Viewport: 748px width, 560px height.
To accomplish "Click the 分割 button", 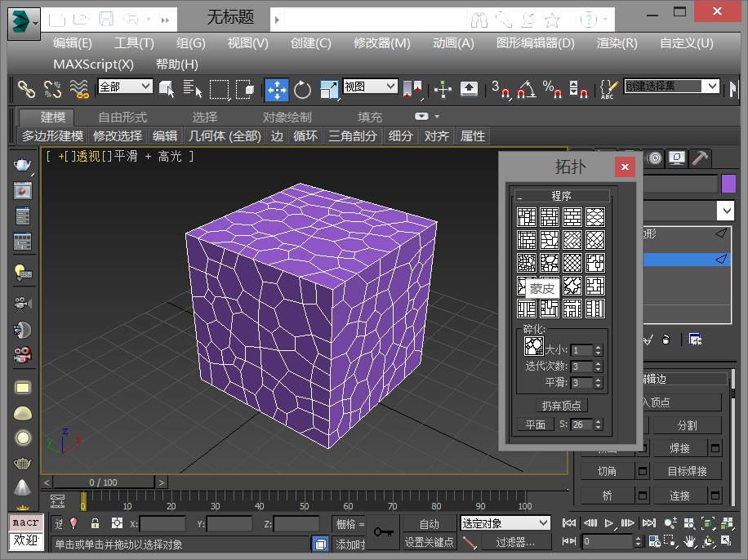I will coord(687,425).
